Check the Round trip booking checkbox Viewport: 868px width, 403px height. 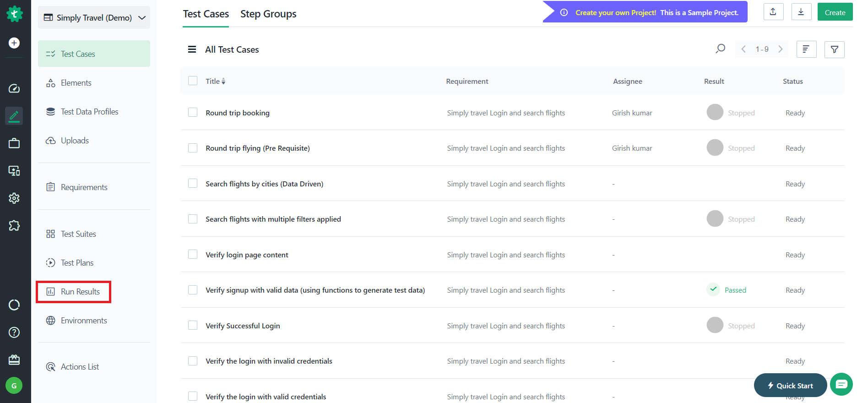193,112
